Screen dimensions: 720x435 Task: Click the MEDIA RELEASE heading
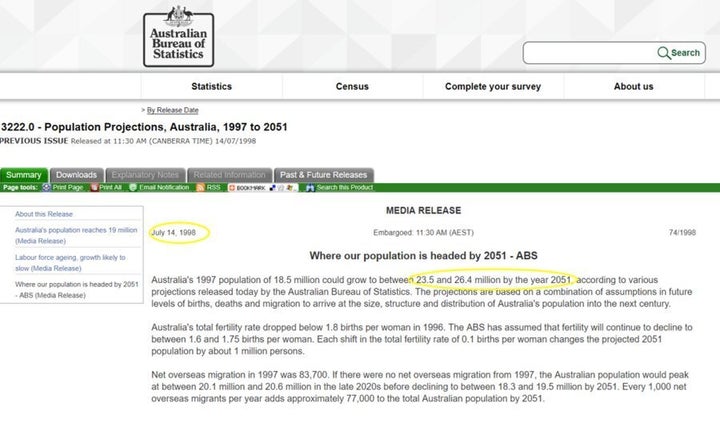coord(423,210)
